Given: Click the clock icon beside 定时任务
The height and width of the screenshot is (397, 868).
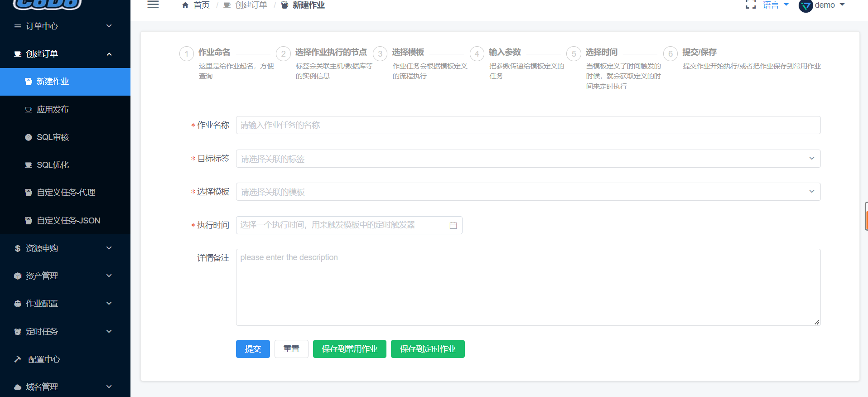Looking at the screenshot, I should click(18, 332).
